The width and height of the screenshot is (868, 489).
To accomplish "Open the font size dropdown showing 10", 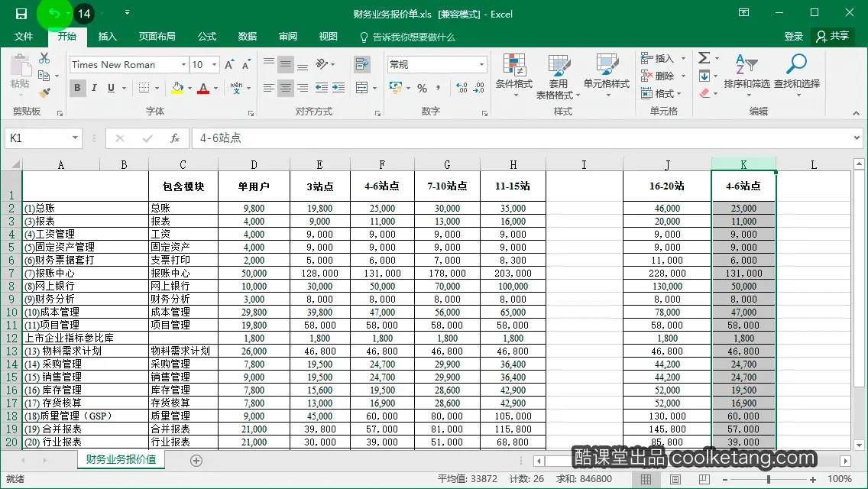I will (214, 65).
